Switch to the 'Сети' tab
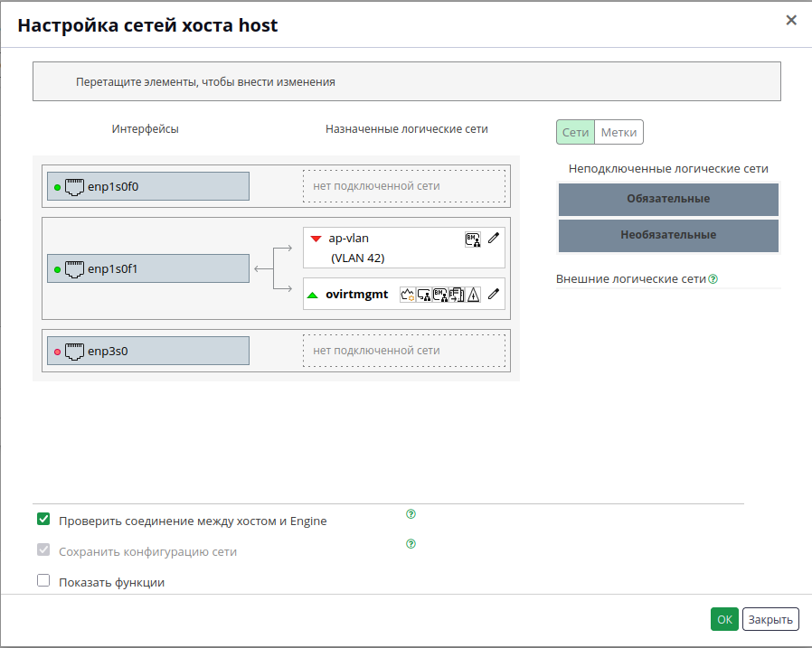 (575, 132)
